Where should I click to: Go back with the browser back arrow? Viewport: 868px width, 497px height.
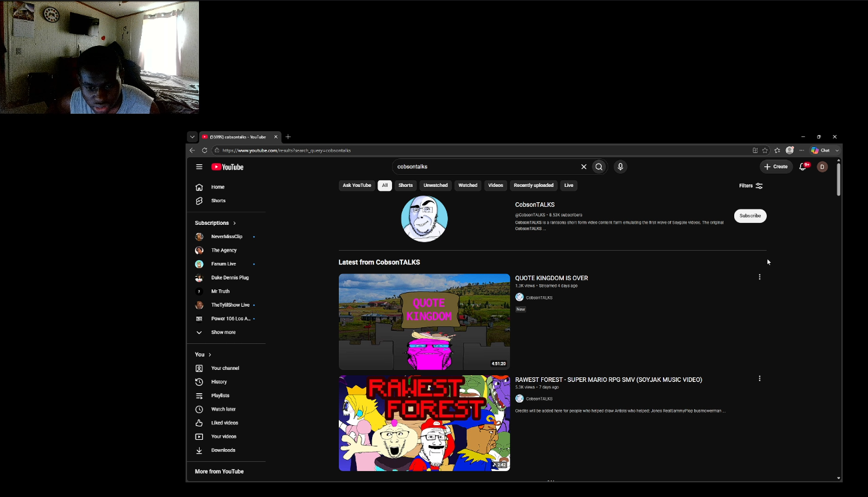pos(192,150)
